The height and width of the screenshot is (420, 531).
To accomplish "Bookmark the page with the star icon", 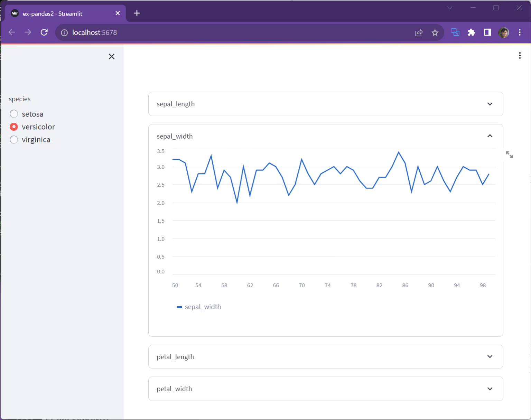I will point(435,32).
